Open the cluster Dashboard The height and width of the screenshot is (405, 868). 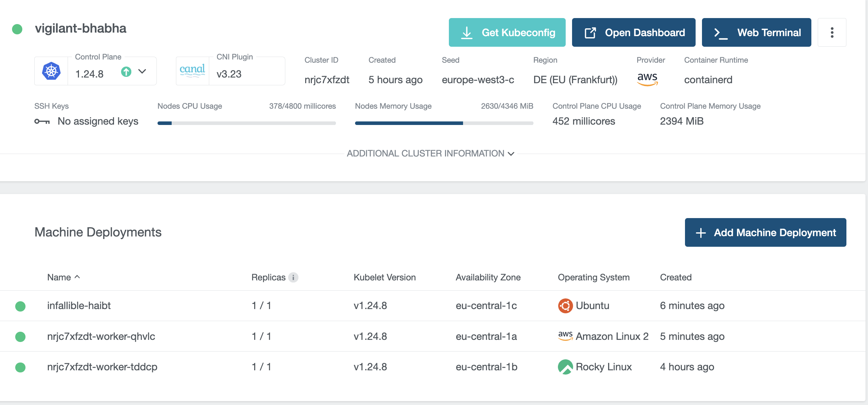633,32
